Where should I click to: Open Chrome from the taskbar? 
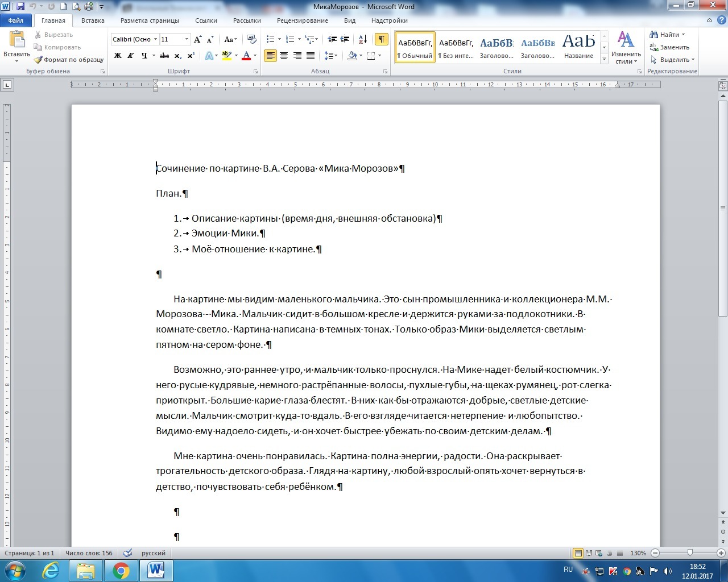[x=121, y=571]
